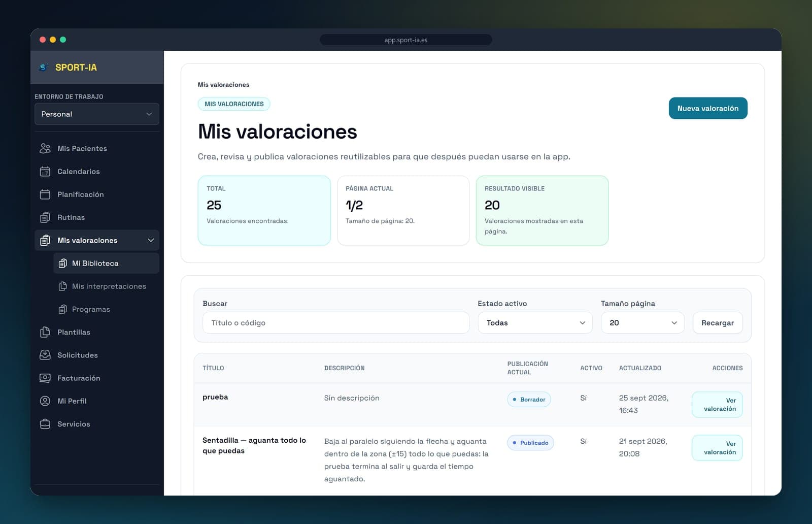Open the Personal workspace dropdown
This screenshot has width=812, height=524.
pyautogui.click(x=97, y=114)
